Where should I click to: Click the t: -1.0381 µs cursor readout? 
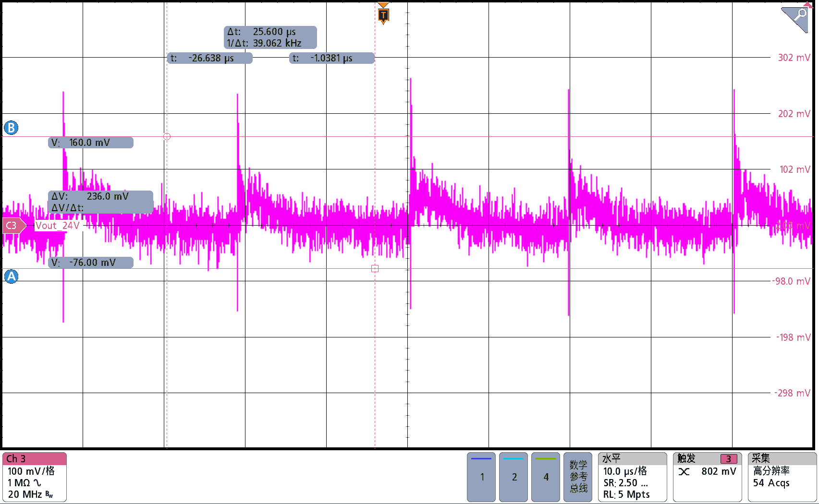pos(332,58)
